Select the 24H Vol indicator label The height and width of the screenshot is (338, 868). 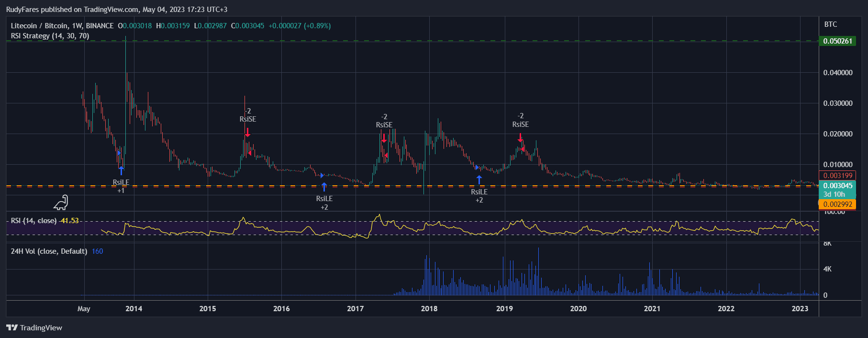49,251
